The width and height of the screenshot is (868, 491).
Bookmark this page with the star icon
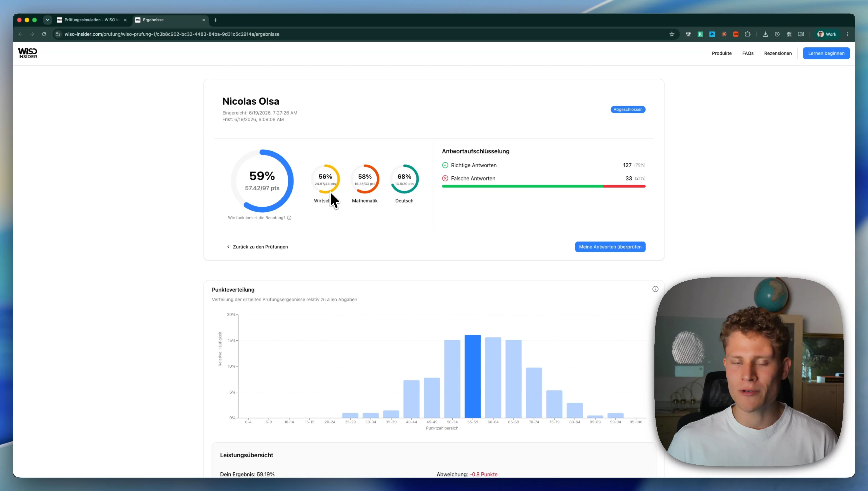point(672,34)
